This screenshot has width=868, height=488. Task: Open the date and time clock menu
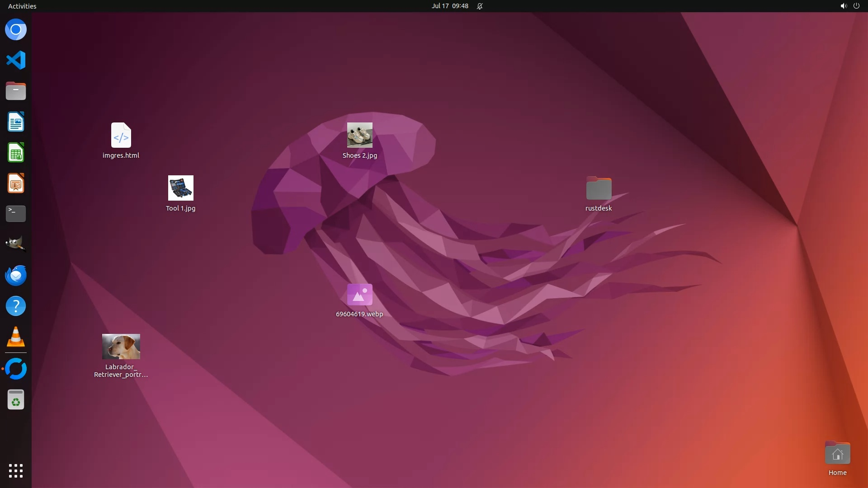449,6
